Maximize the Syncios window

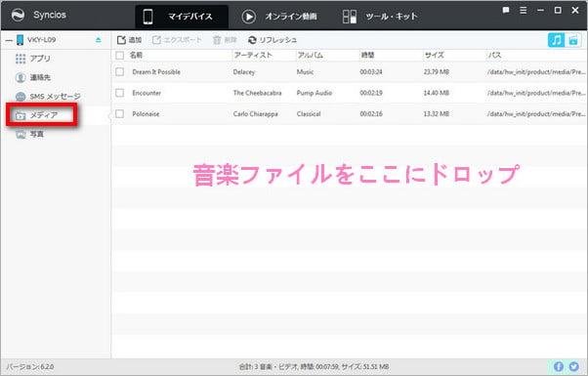(558, 10)
